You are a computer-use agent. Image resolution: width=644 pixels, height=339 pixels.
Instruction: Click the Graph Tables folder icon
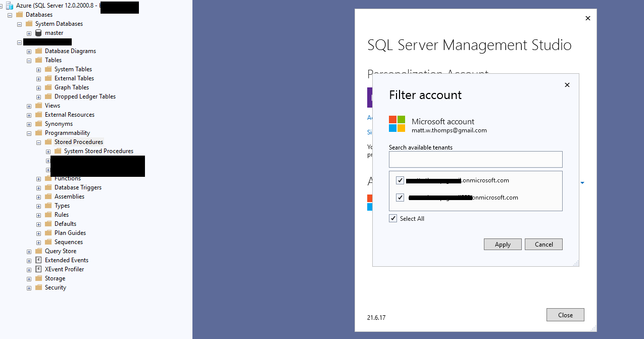point(48,87)
